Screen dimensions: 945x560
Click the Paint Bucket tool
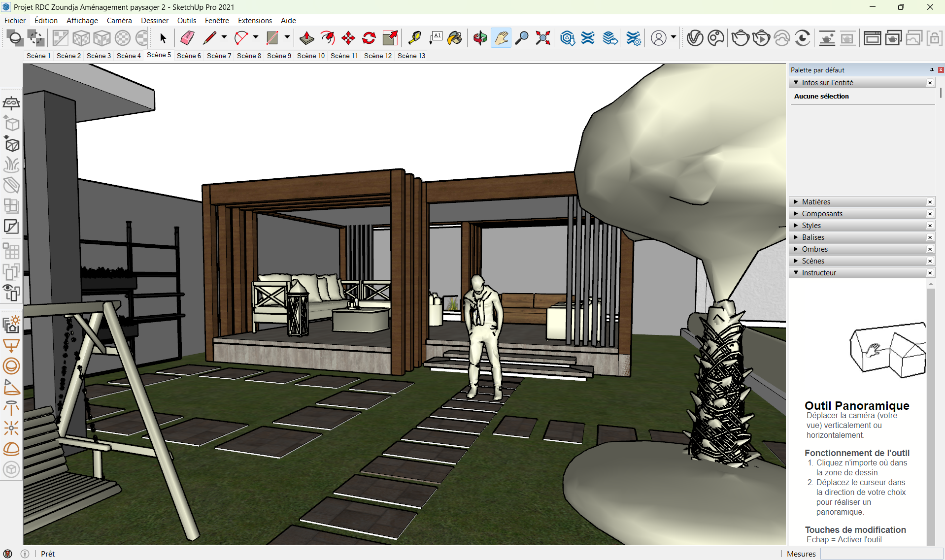pyautogui.click(x=455, y=38)
